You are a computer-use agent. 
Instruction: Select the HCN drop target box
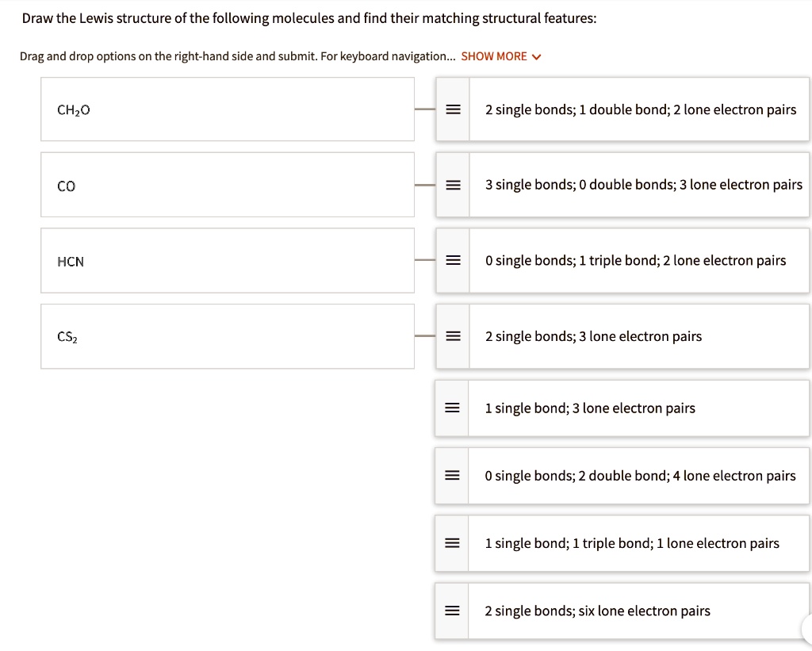(228, 260)
